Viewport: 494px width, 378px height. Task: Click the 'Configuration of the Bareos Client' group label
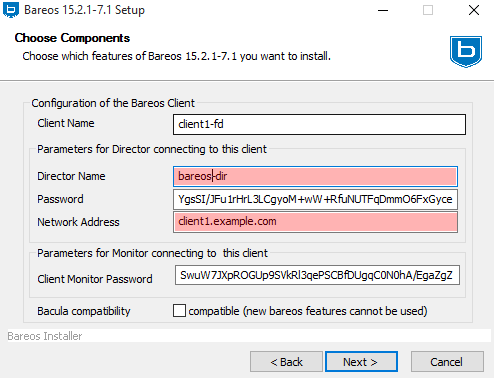click(x=113, y=103)
